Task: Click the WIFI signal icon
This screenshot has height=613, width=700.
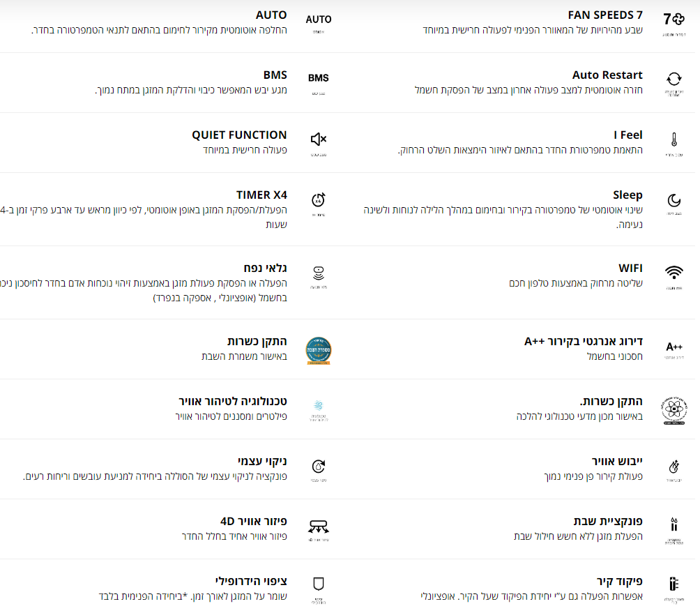Action: tap(674, 272)
